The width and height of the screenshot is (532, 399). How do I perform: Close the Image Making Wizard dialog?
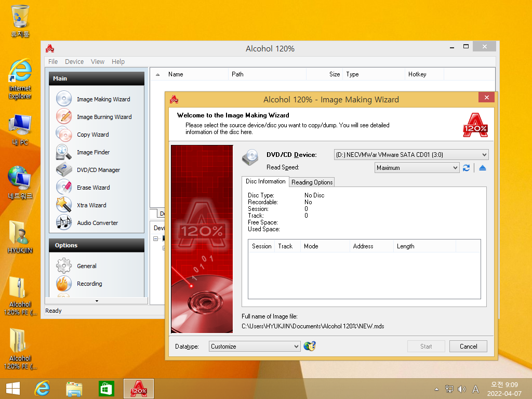tap(486, 97)
